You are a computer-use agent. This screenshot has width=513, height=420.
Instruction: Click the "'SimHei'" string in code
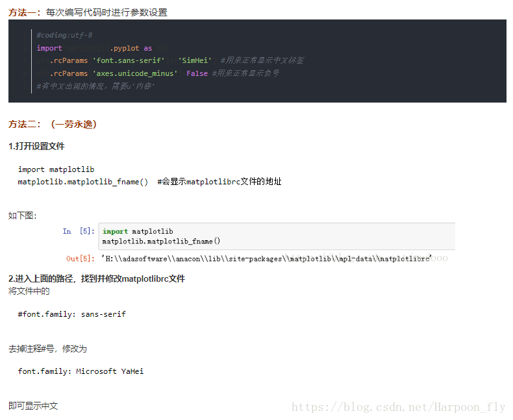pyautogui.click(x=195, y=60)
